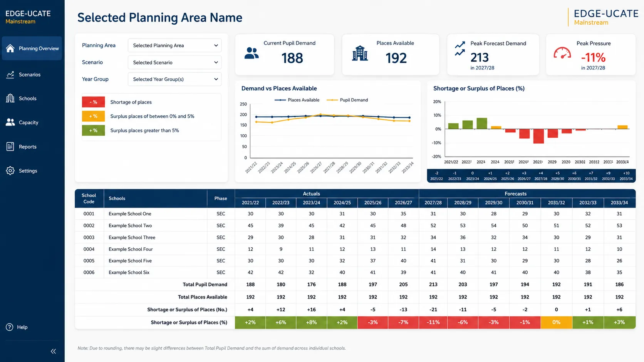Open the Planning Area dropdown
The image size is (644, 362).
coord(174,45)
